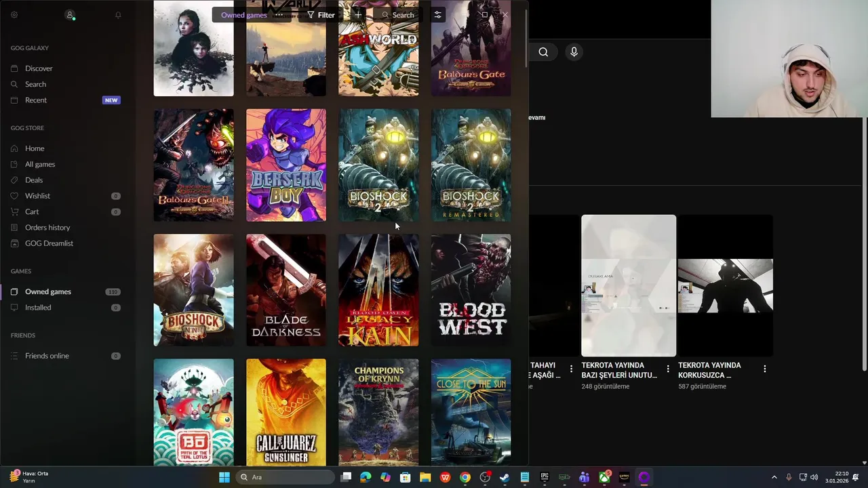This screenshot has height=488, width=868.
Task: Open Call of Juarez Gunslinger cover
Action: tap(286, 411)
